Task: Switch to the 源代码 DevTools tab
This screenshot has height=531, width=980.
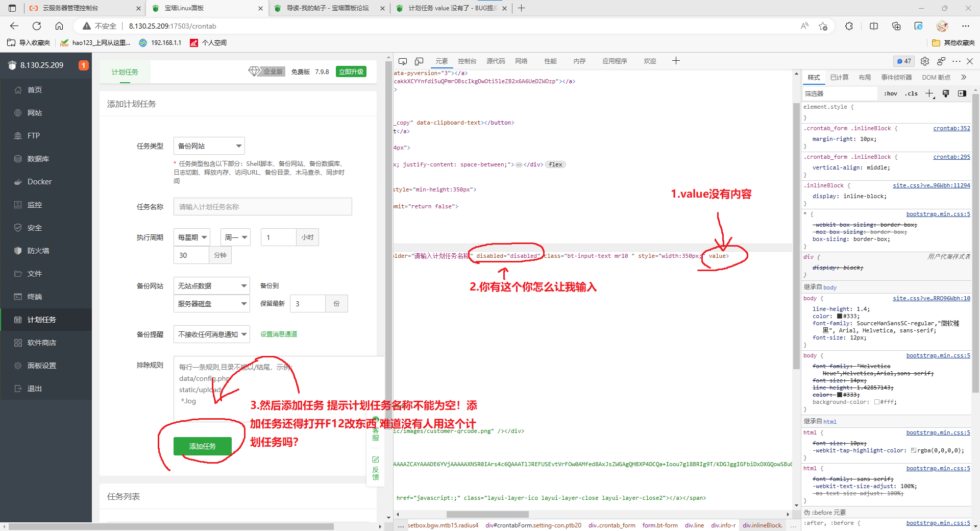Action: click(496, 61)
